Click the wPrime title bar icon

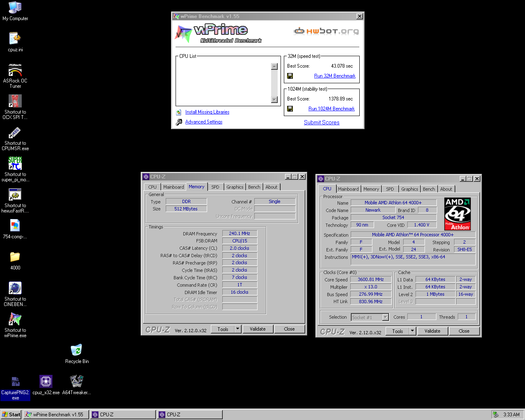(x=176, y=16)
